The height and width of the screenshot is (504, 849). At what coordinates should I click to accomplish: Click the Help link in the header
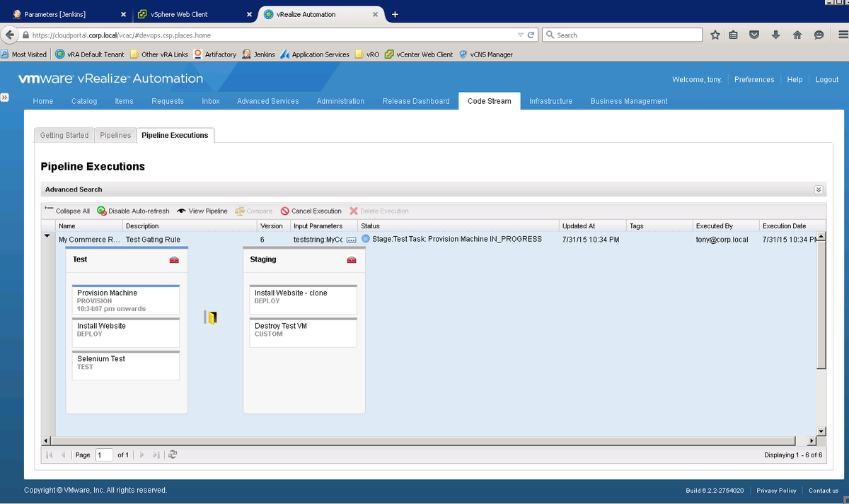pos(795,79)
